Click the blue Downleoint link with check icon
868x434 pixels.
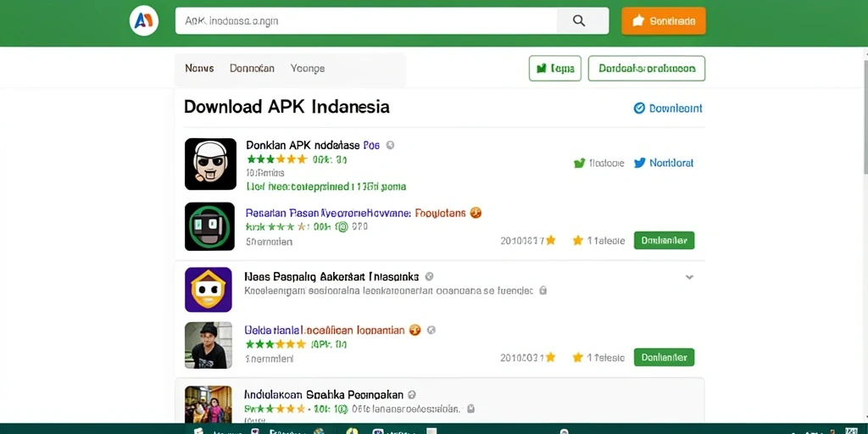pos(668,108)
